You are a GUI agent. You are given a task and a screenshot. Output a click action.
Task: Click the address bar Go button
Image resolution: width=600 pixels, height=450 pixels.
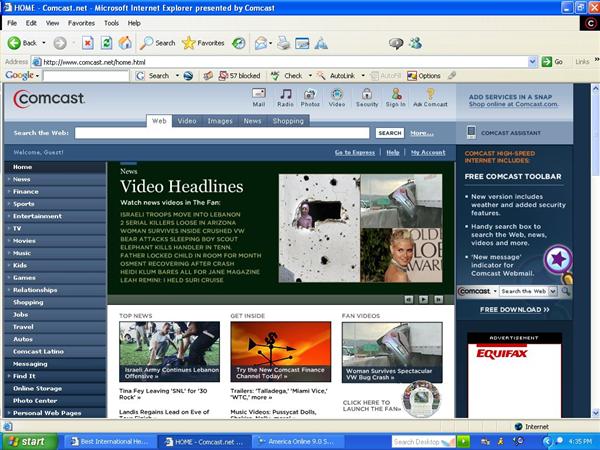(552, 62)
